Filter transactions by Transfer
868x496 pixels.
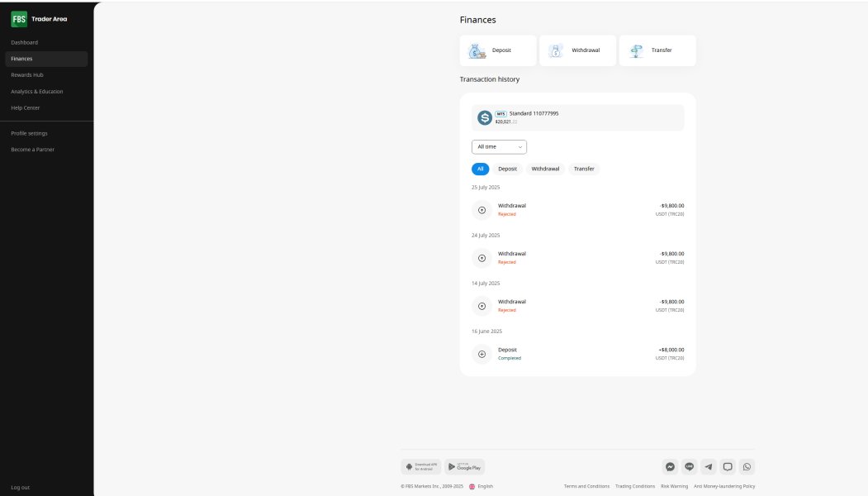point(584,169)
